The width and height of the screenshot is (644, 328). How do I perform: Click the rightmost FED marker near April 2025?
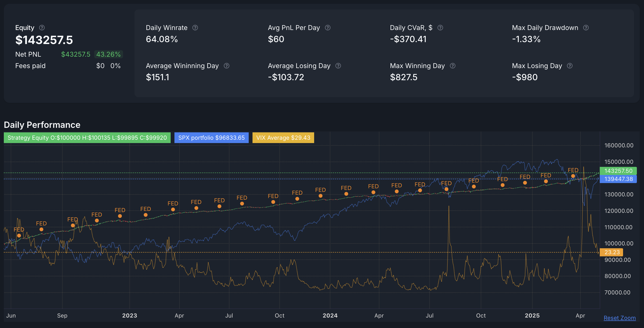coord(573,176)
